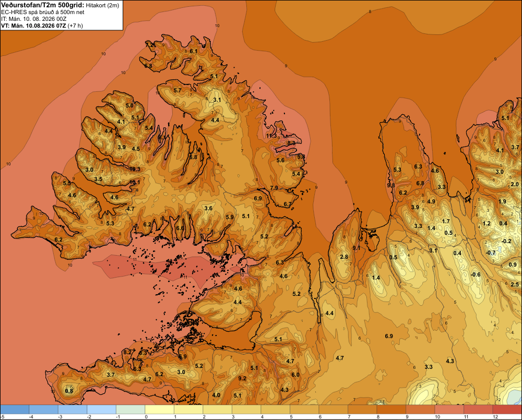522x420 pixels.
Task: Pick the dark red 12 degree legend swatch
Action: 507,410
